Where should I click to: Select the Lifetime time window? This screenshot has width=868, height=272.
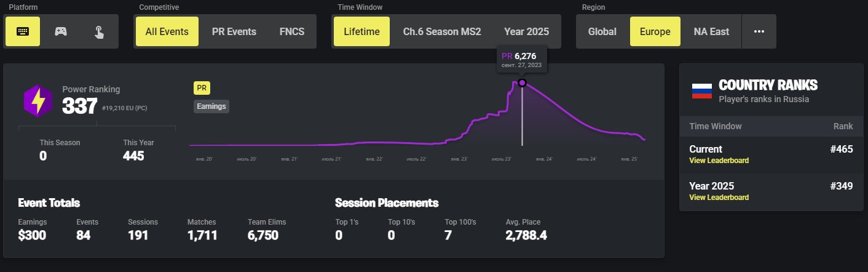(x=361, y=31)
